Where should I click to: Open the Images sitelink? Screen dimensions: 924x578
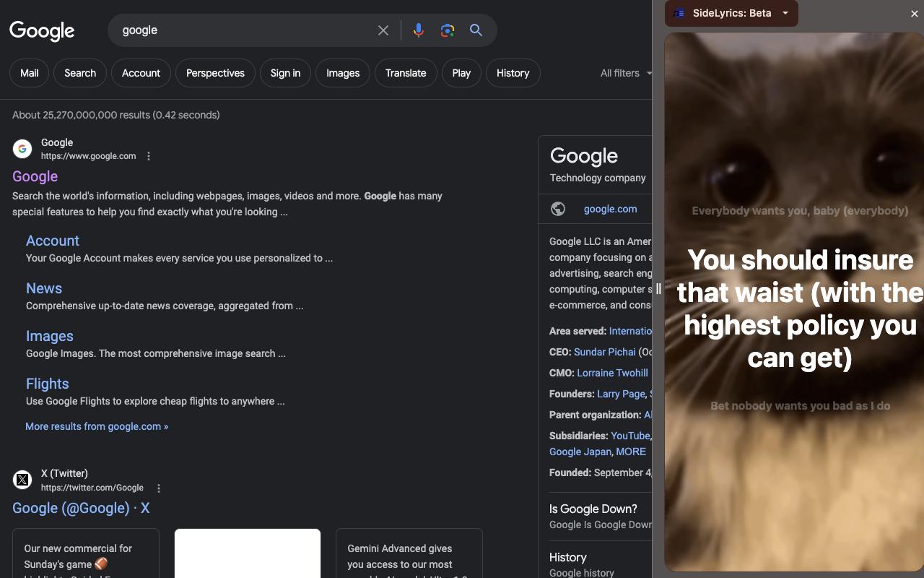click(x=50, y=336)
